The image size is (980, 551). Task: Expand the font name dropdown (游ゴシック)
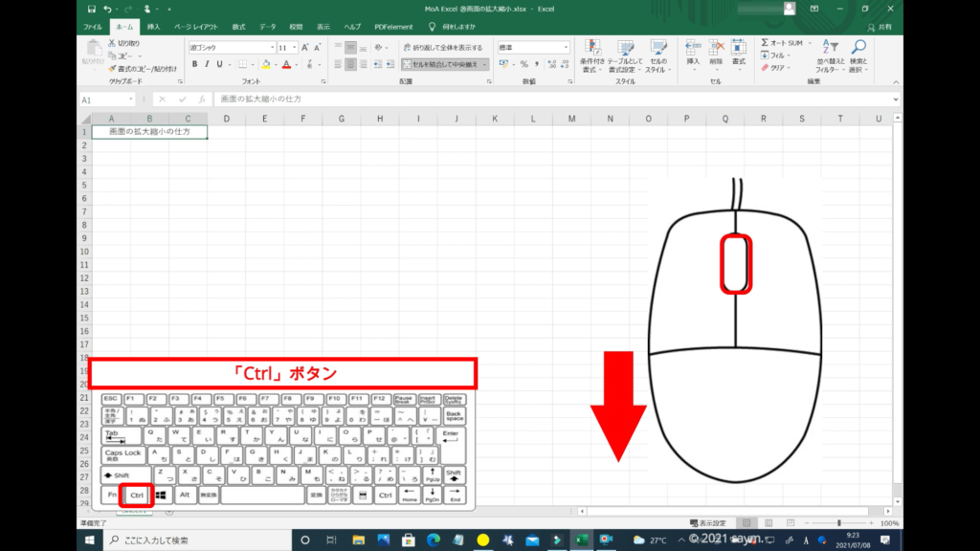coord(271,47)
